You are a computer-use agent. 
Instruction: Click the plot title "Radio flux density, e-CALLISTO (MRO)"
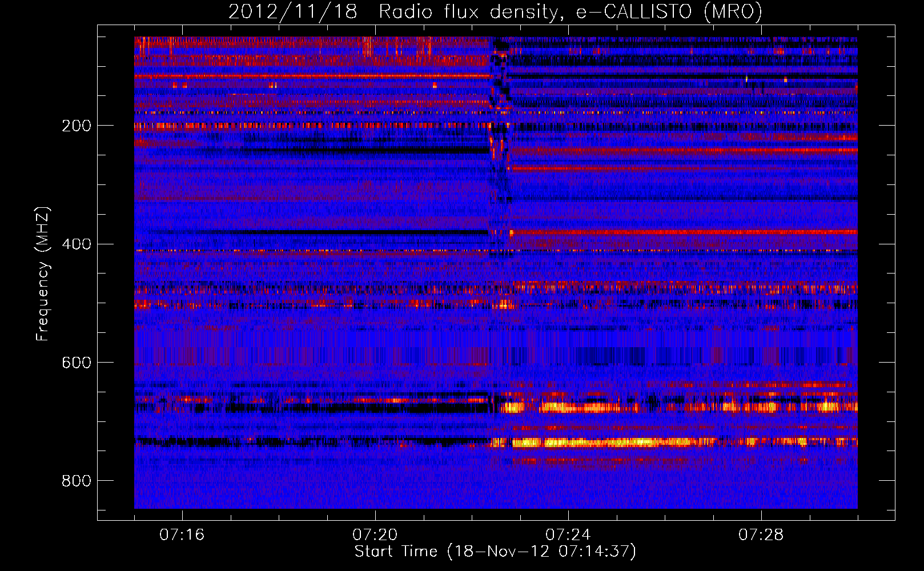tap(571, 12)
